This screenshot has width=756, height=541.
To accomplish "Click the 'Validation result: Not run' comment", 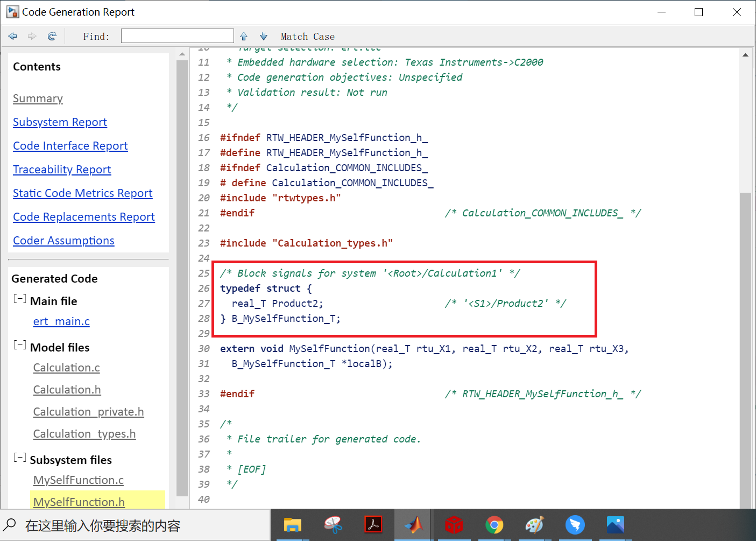I will coord(307,93).
